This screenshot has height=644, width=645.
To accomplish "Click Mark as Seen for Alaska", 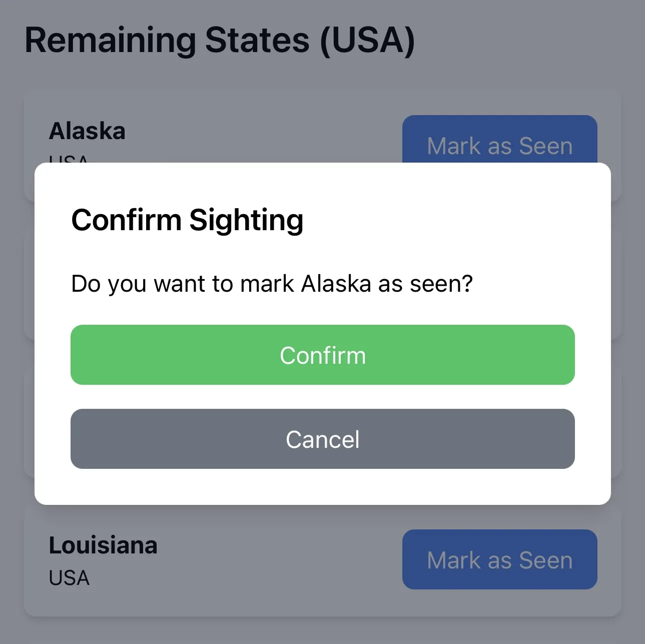I will click(499, 146).
